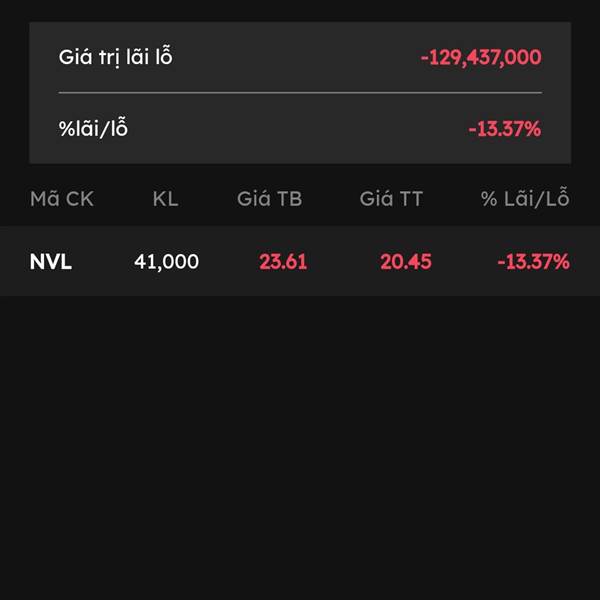Click the -129,437,000 loss value

(x=481, y=58)
